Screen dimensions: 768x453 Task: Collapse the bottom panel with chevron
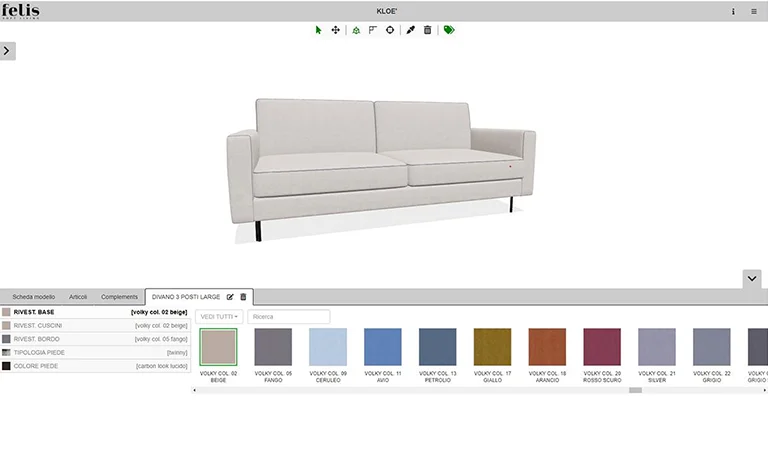pos(752,279)
